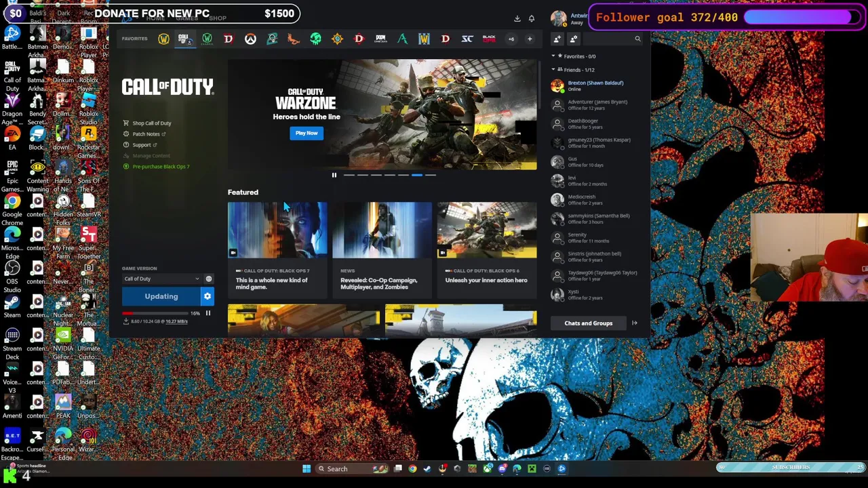Expand the +6 more favorites button
This screenshot has height=488, width=868.
point(511,39)
